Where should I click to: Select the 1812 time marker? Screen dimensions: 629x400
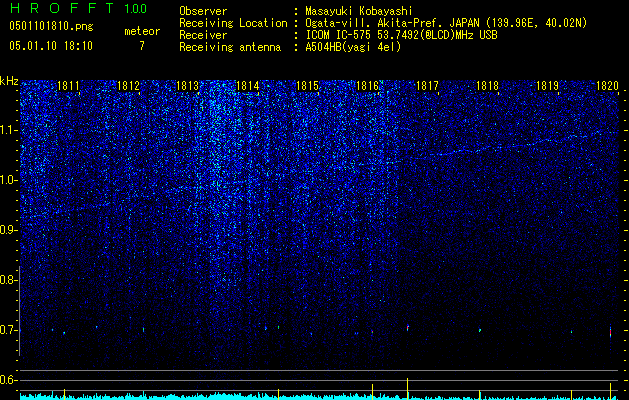[128, 86]
